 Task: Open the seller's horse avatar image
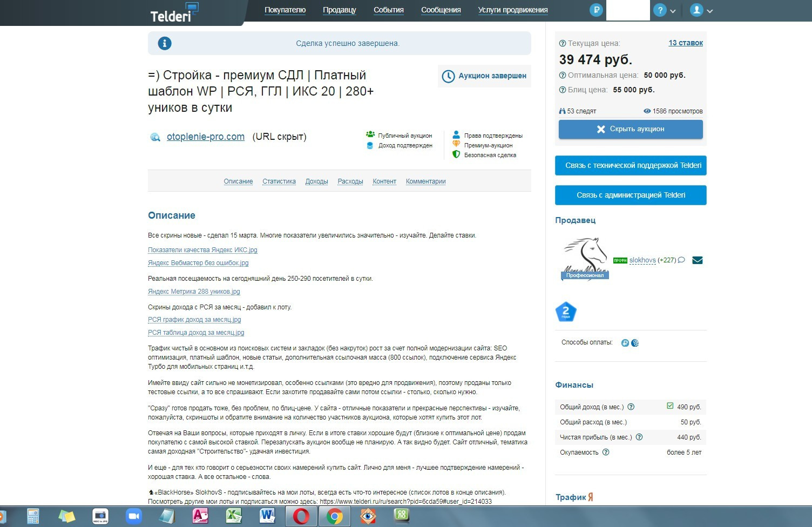(585, 259)
